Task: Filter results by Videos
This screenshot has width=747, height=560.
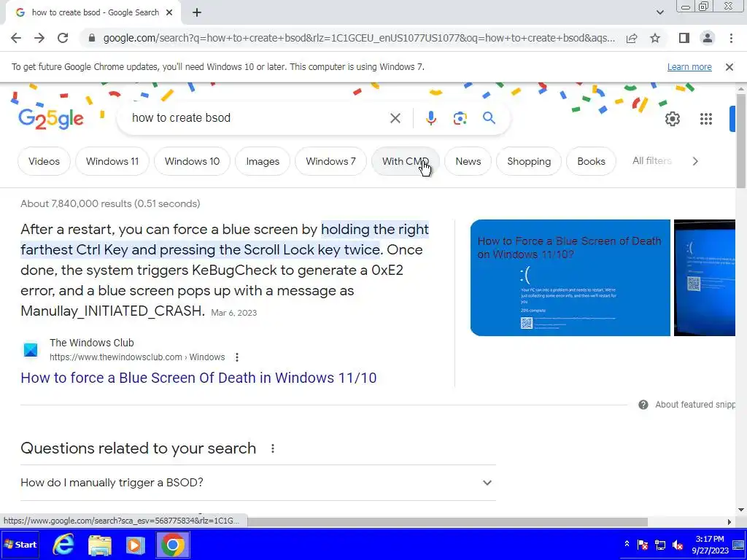Action: (x=44, y=161)
